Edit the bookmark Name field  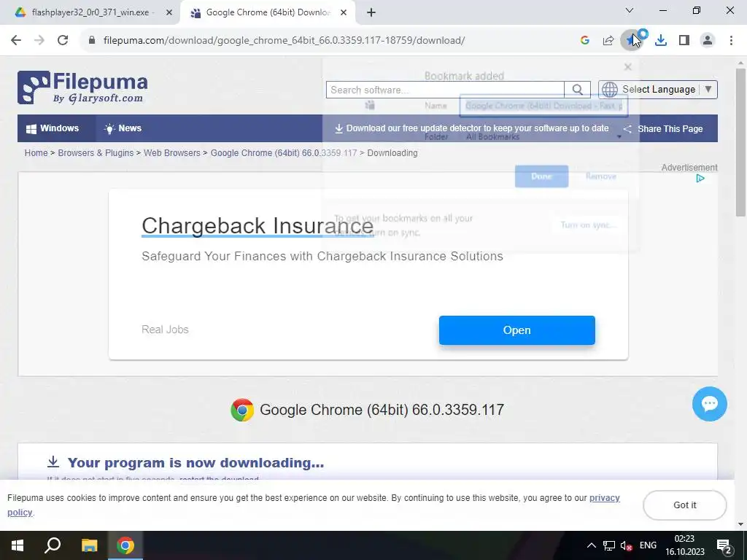coord(543,106)
